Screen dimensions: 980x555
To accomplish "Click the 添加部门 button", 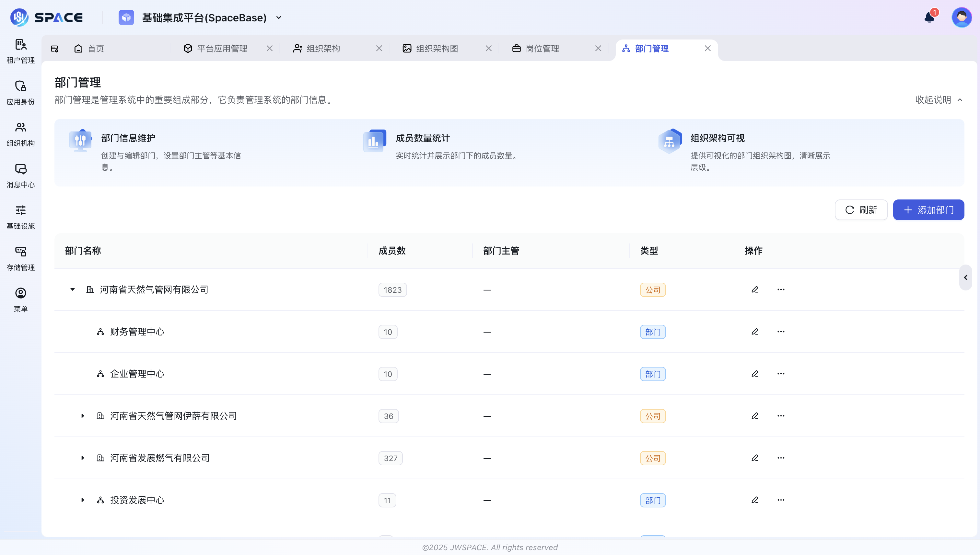I will point(928,210).
